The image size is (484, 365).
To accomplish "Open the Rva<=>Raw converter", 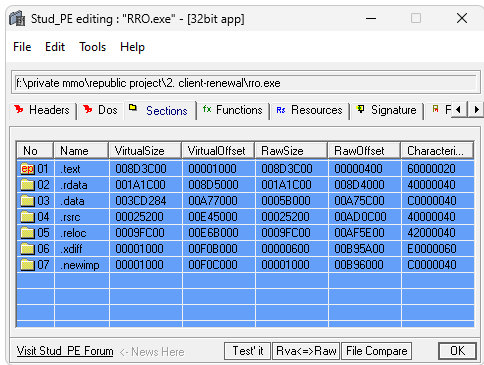I will pyautogui.click(x=306, y=351).
